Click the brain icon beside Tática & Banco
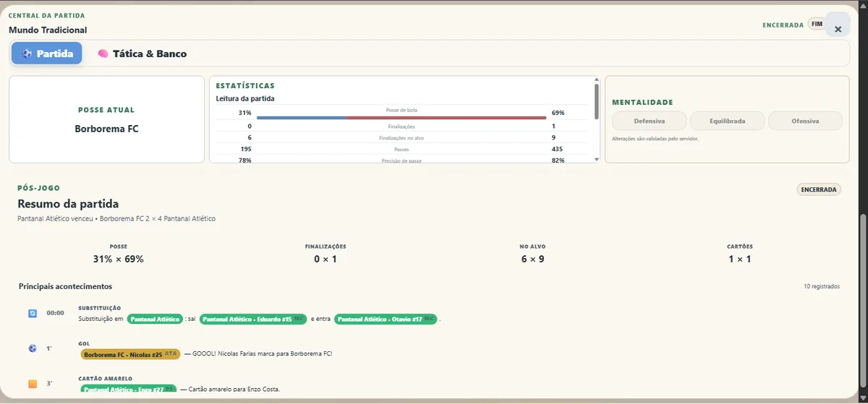 point(103,53)
